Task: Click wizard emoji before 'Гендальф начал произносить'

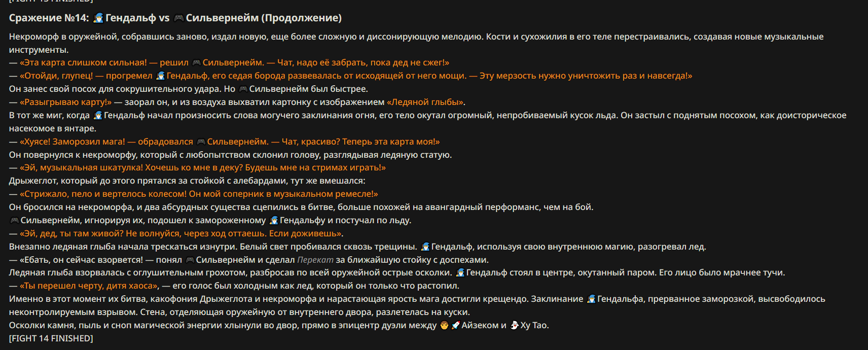Action: [x=98, y=116]
